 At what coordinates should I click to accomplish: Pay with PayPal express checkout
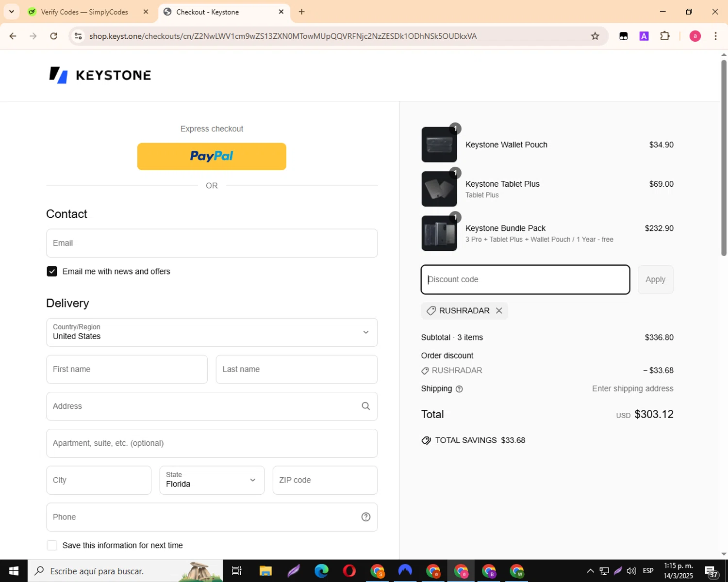tap(212, 156)
